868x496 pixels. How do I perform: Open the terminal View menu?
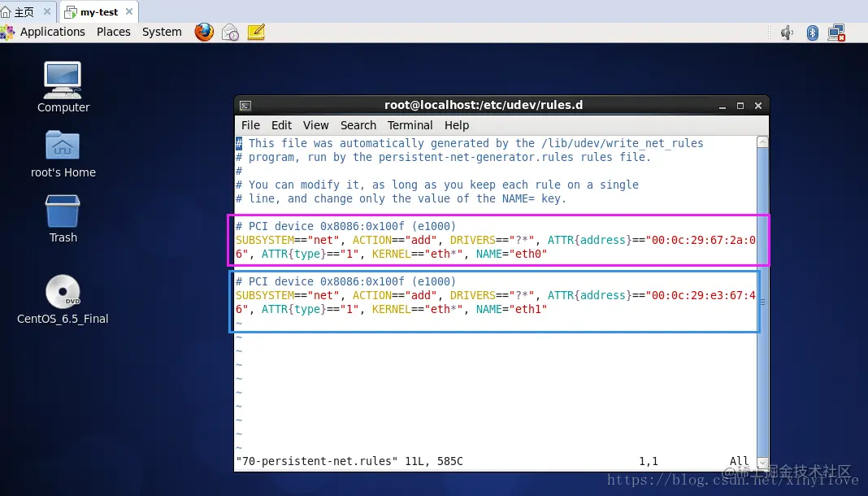(315, 126)
